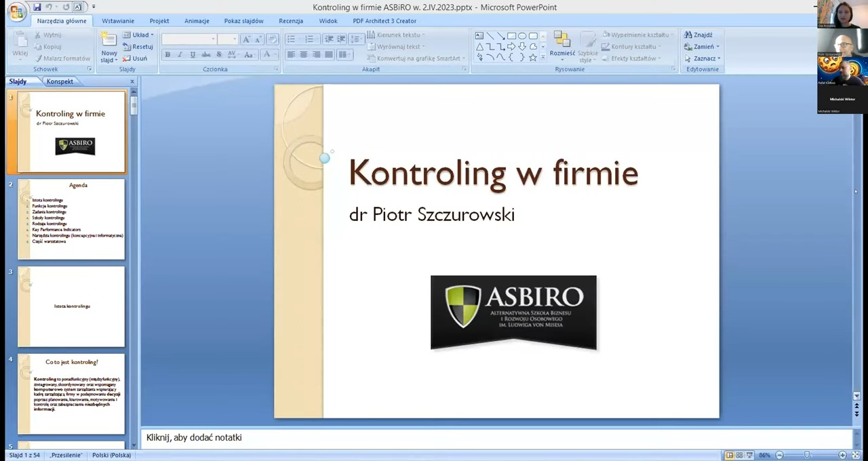Toggle bold formatting
This screenshot has height=461, width=868.
point(167,55)
